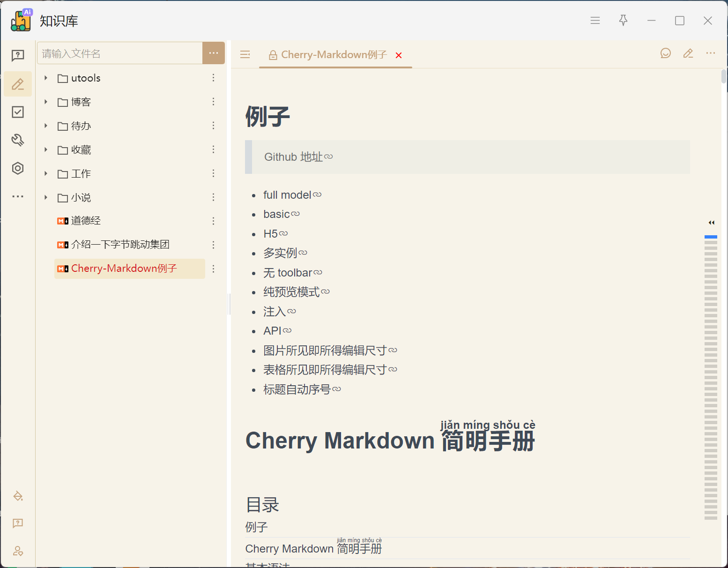Open the API link
This screenshot has height=568, width=728.
coord(277,331)
